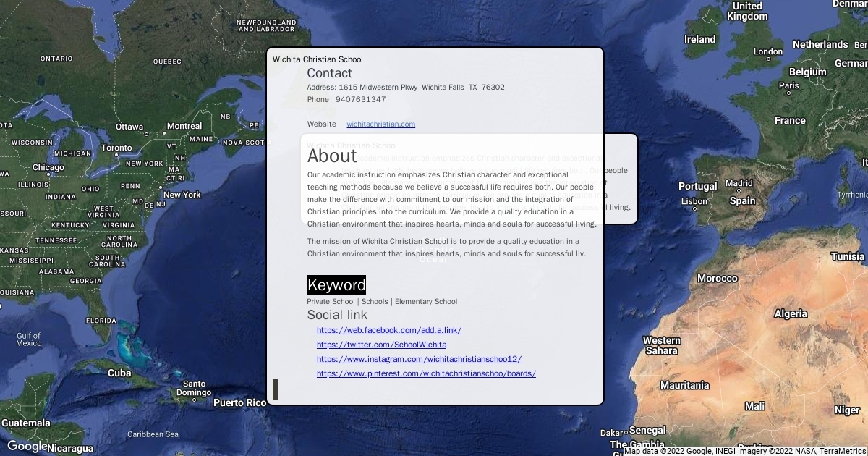Open the Instagram profile link
This screenshot has height=456, width=868.
[x=419, y=359]
